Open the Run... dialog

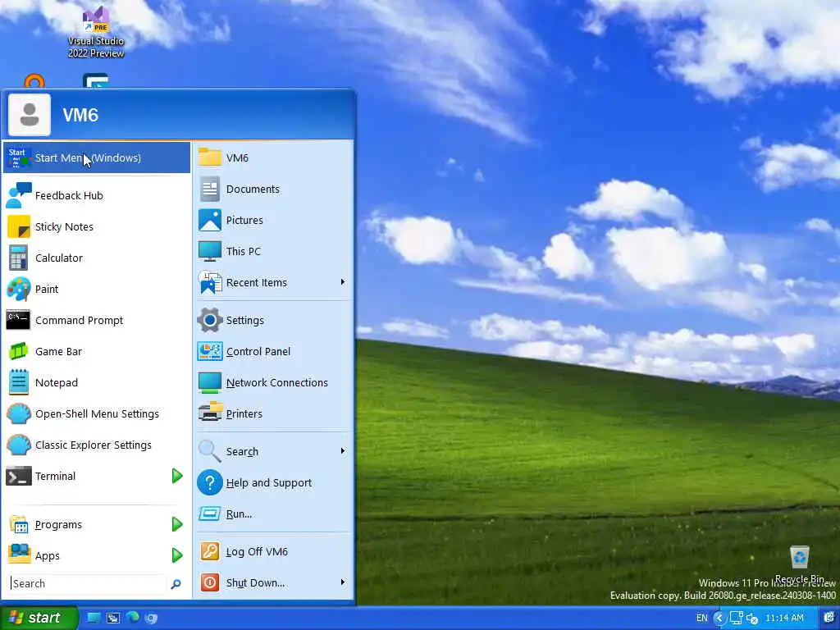tap(273, 514)
